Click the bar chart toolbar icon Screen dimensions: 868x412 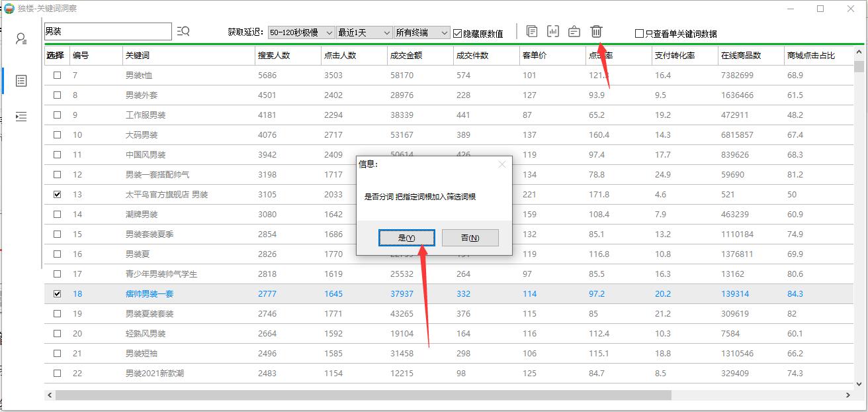pyautogui.click(x=553, y=31)
